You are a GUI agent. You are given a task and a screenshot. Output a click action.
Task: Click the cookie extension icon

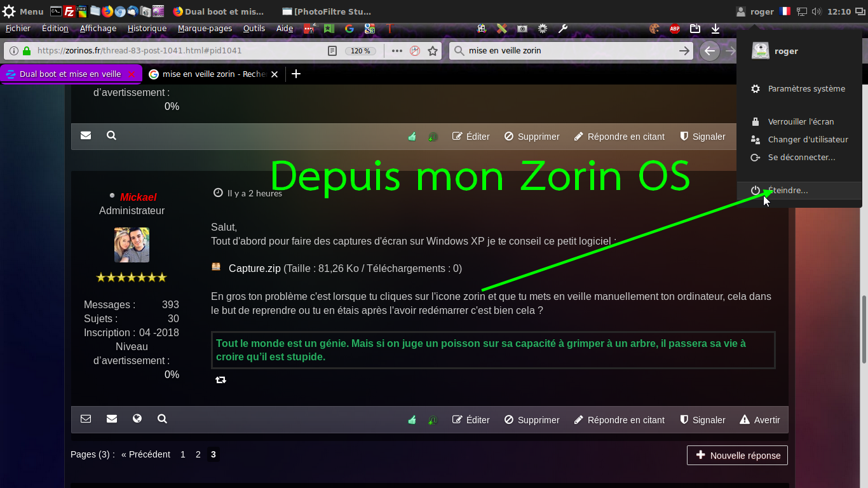tap(654, 29)
